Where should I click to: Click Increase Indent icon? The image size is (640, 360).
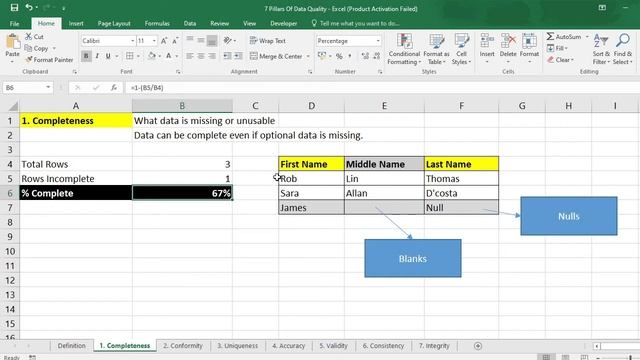click(238, 56)
